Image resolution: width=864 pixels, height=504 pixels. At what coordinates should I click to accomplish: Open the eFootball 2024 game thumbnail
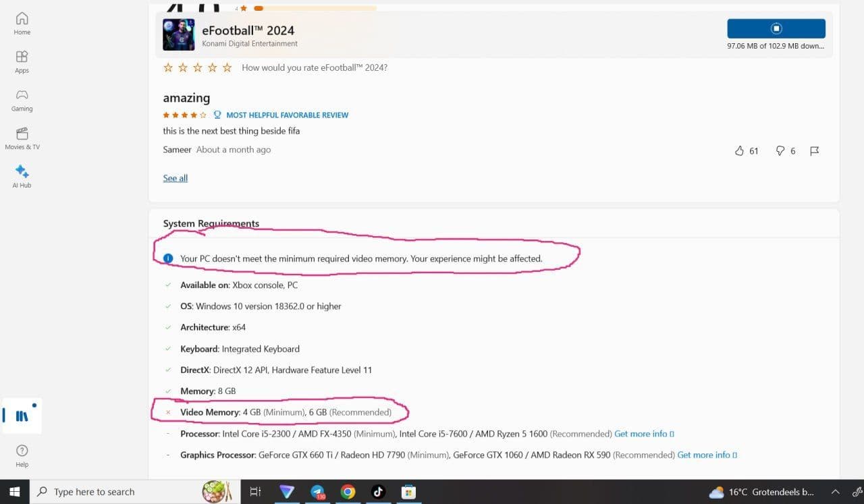click(x=178, y=34)
